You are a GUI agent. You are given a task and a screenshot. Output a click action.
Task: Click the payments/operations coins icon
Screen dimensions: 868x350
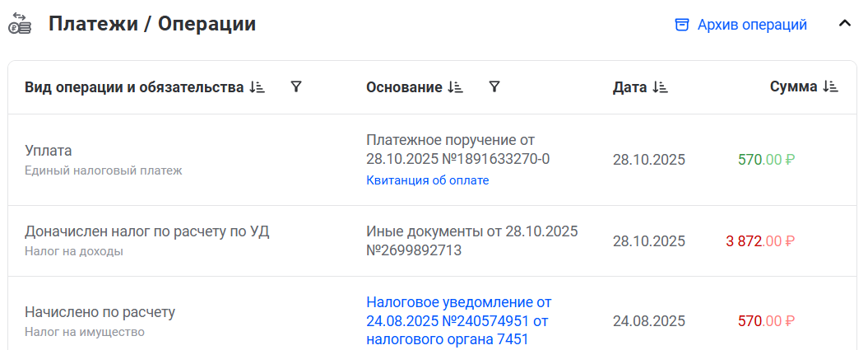20,24
